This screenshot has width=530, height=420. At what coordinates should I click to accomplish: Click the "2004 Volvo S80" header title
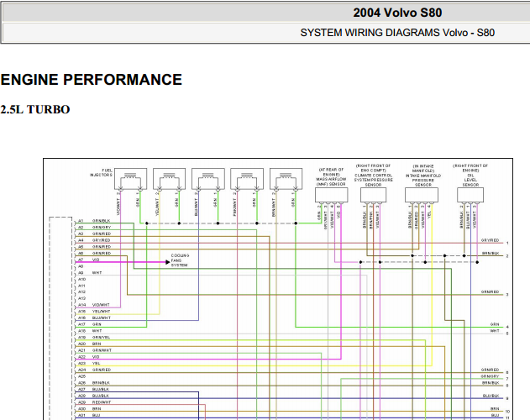point(397,13)
